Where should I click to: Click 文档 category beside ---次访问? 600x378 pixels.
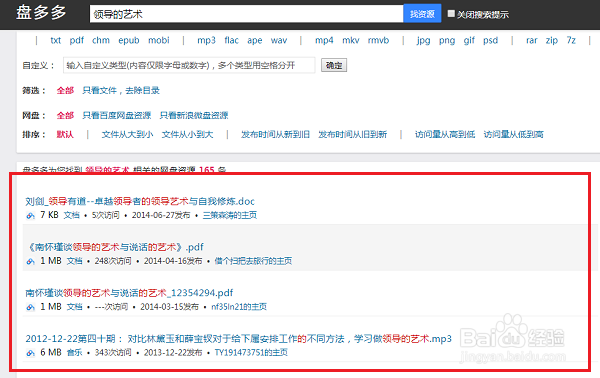pos(74,307)
